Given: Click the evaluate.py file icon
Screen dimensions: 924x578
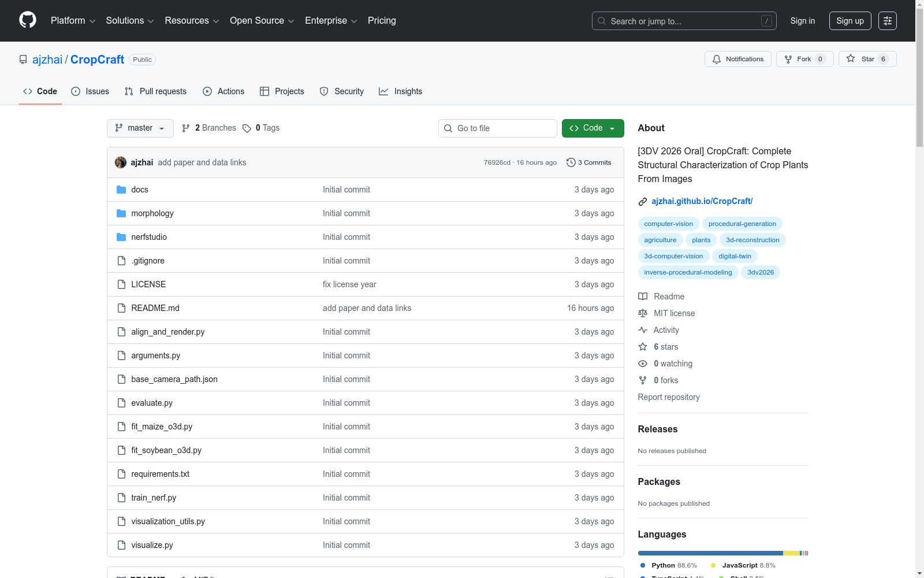Looking at the screenshot, I should click(121, 403).
